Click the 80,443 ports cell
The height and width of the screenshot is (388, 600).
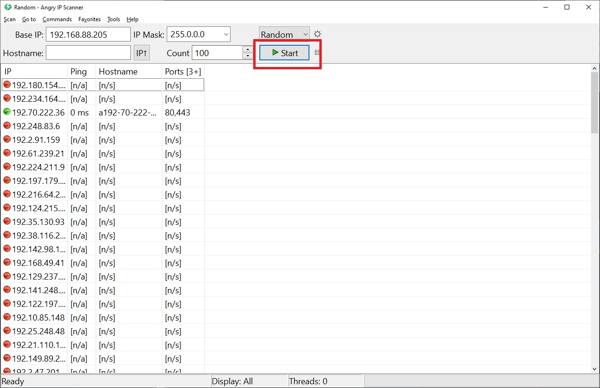pos(178,112)
